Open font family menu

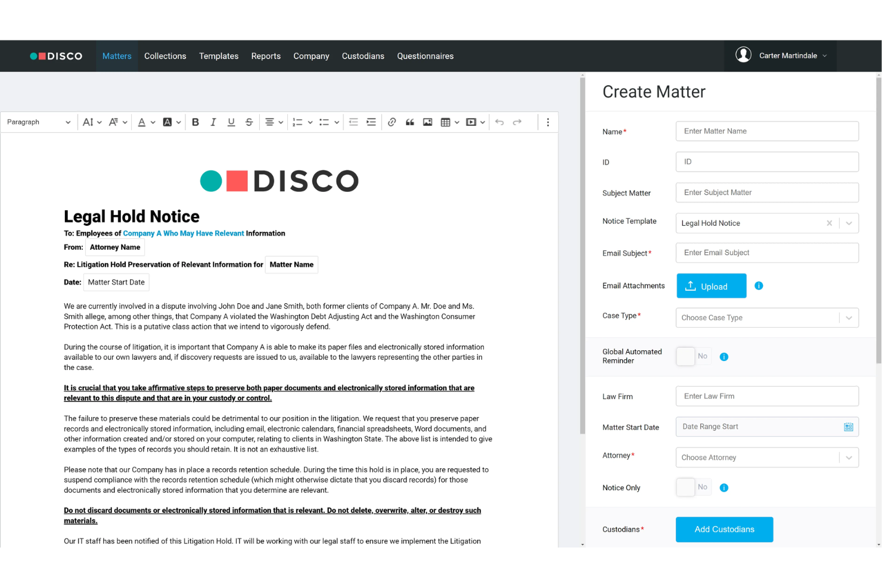pyautogui.click(x=117, y=122)
